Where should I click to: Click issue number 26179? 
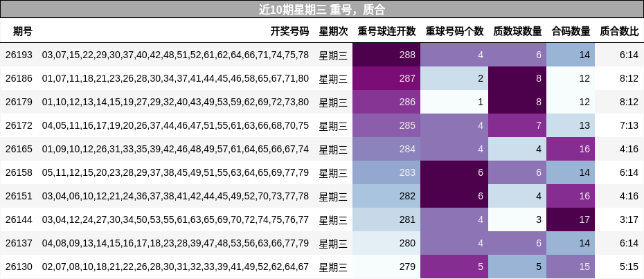19,102
